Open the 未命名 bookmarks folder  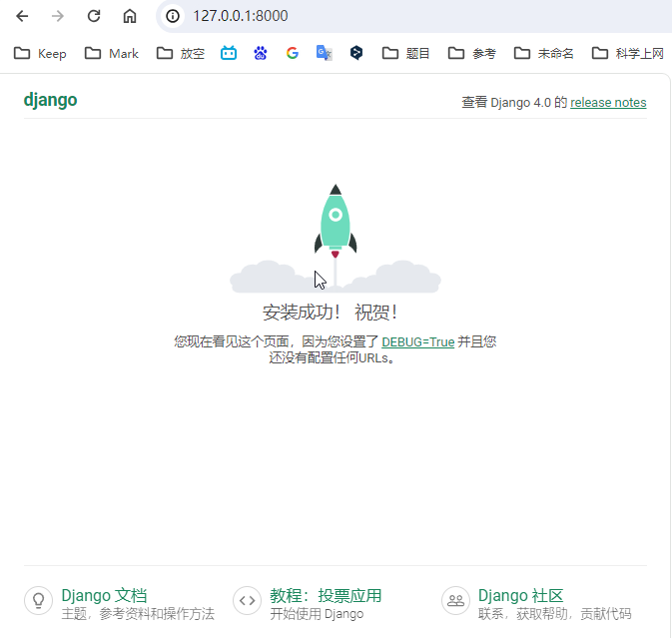click(x=544, y=54)
